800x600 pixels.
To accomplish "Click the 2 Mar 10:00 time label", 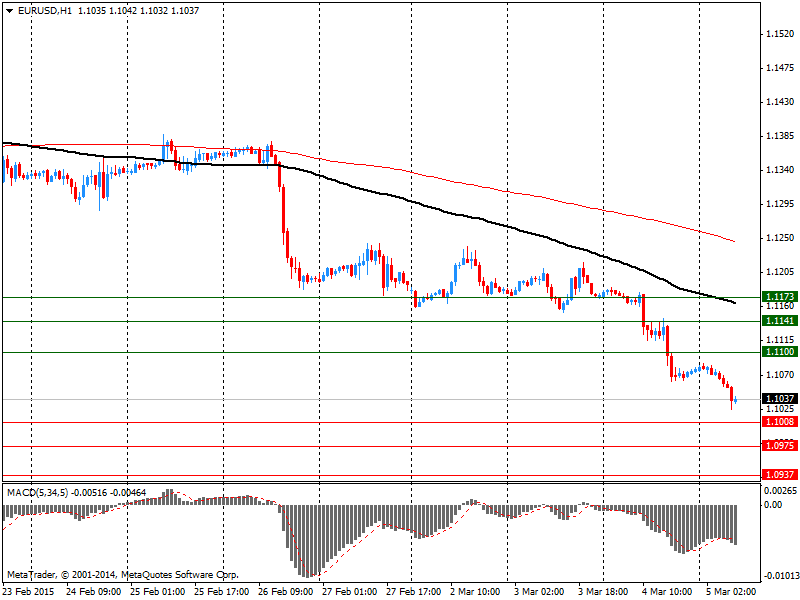I will [x=475, y=591].
